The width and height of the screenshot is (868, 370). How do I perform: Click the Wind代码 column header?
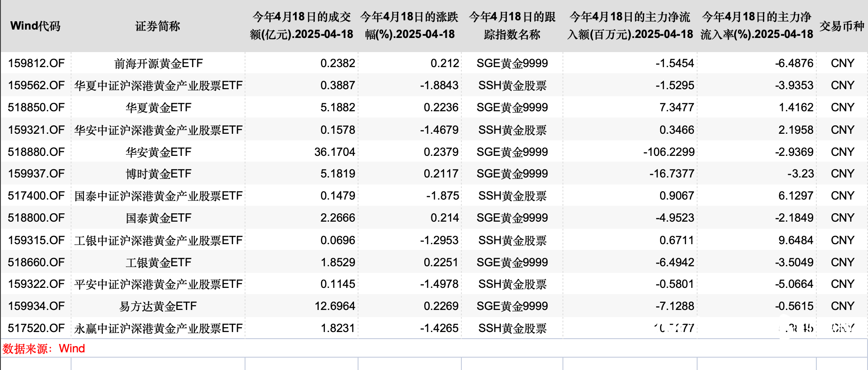click(35, 26)
